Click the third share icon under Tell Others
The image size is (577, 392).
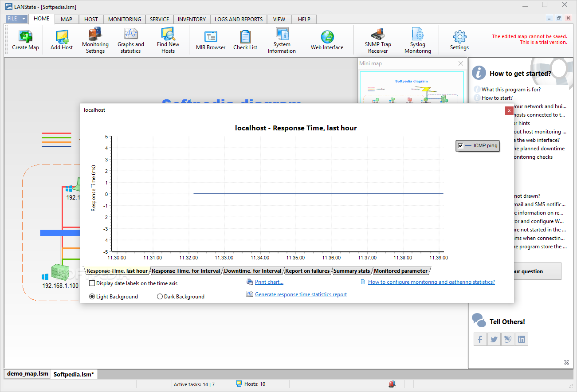pyautogui.click(x=508, y=339)
